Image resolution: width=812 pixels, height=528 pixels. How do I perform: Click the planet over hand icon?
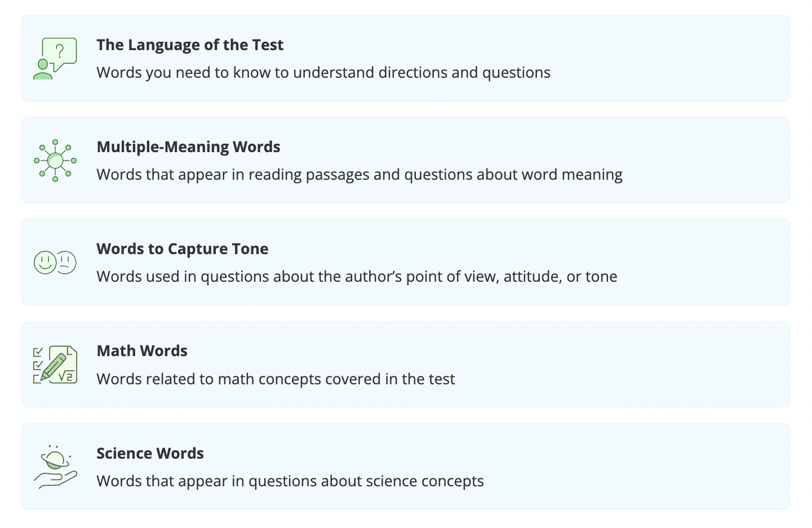click(x=55, y=467)
